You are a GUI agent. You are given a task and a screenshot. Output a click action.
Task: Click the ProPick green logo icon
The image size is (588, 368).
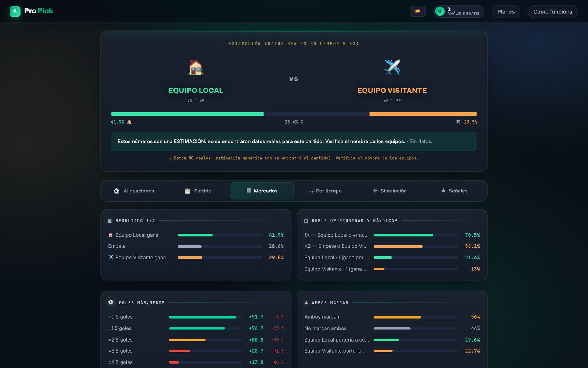coord(15,11)
